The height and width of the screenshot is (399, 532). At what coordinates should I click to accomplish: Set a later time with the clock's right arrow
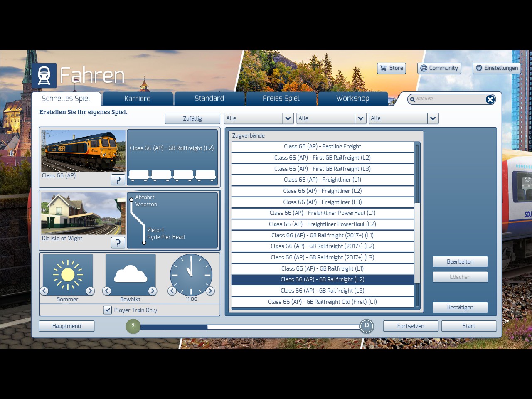tap(210, 291)
